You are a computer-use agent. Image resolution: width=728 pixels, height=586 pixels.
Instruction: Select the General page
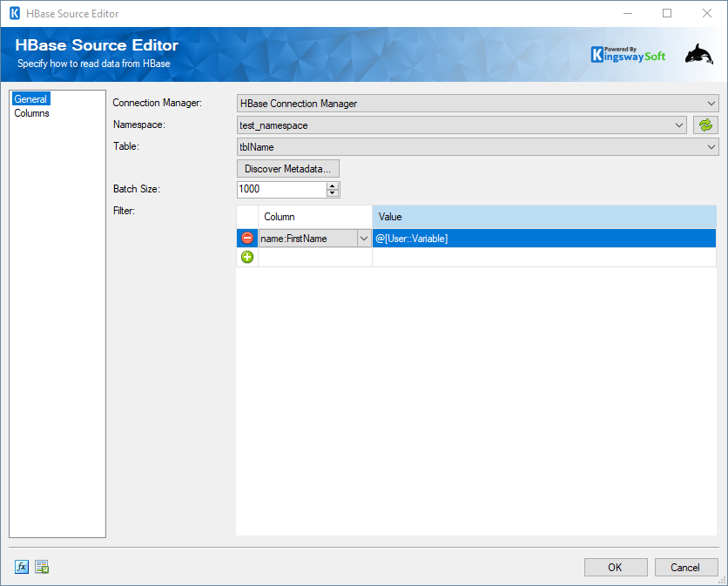click(30, 98)
